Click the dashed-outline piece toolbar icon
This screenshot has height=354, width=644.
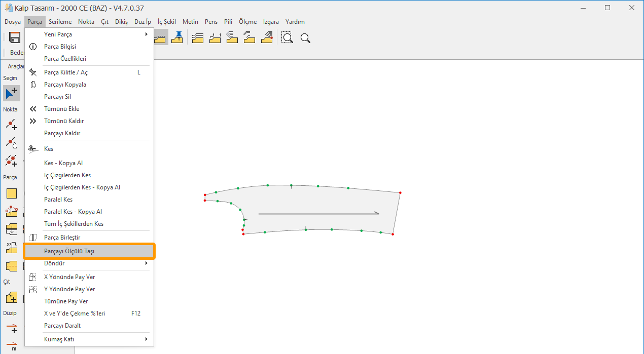tap(161, 38)
